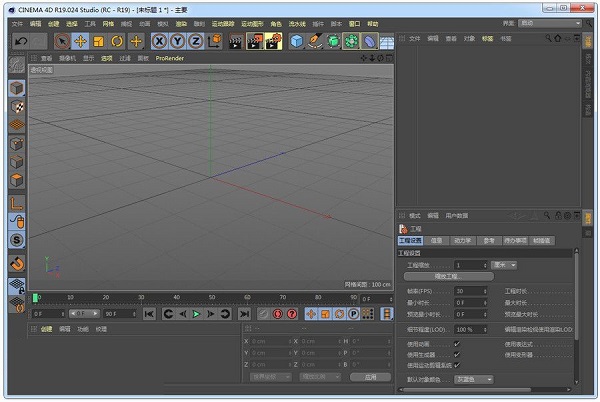Toggle the X axis lock icon
This screenshot has width=600, height=402.
[159, 41]
